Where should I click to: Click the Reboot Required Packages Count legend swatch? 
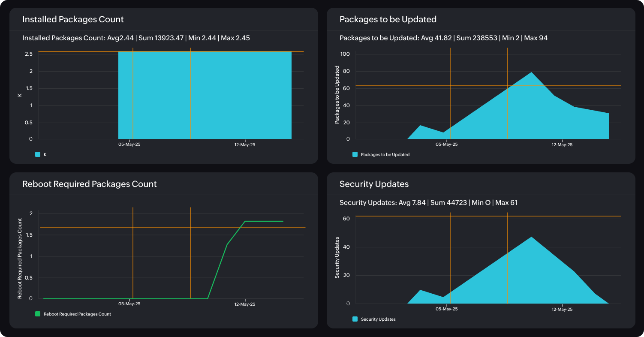[38, 313]
